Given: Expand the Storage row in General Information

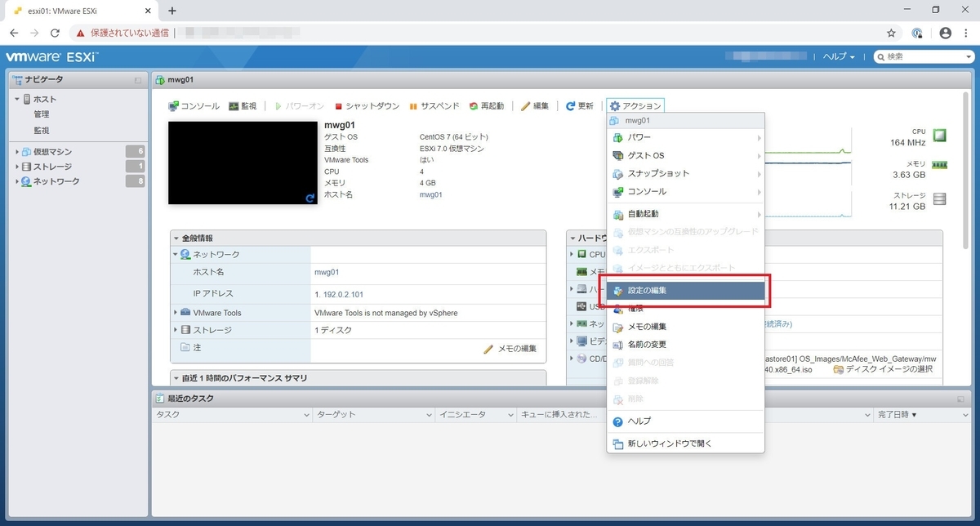Looking at the screenshot, I should coord(175,330).
